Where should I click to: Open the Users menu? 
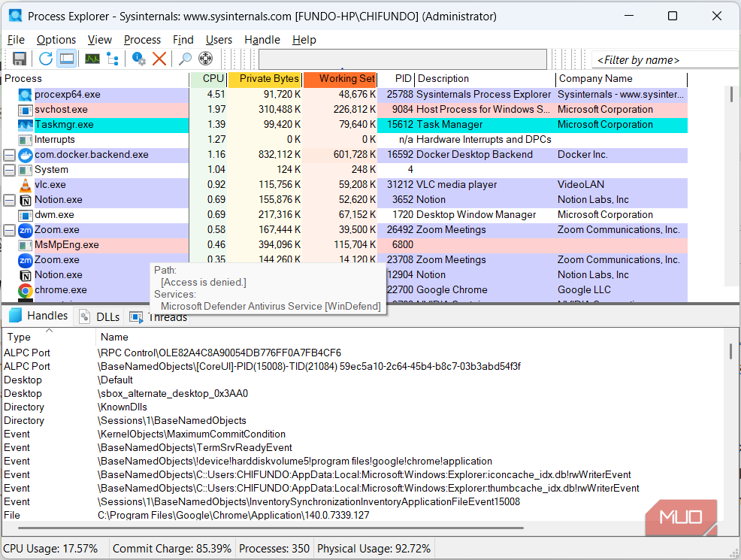pos(219,40)
